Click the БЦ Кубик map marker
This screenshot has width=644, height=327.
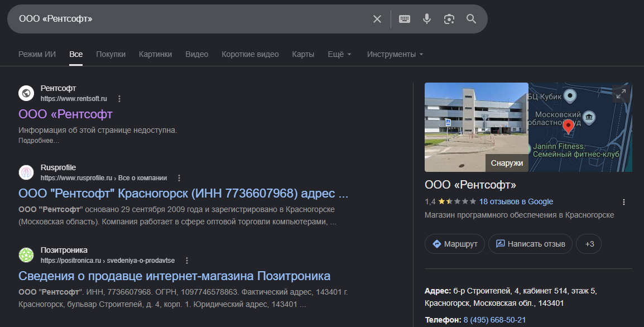tap(570, 96)
